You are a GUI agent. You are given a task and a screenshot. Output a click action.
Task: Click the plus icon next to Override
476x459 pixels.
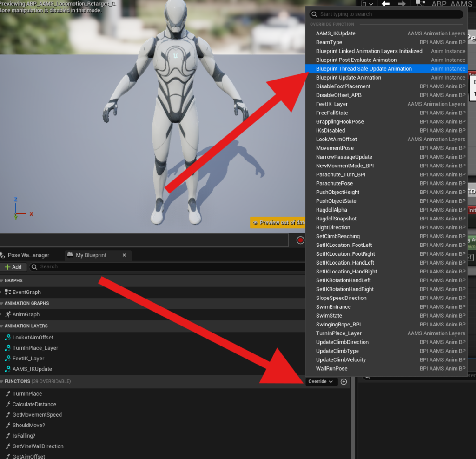pyautogui.click(x=344, y=382)
